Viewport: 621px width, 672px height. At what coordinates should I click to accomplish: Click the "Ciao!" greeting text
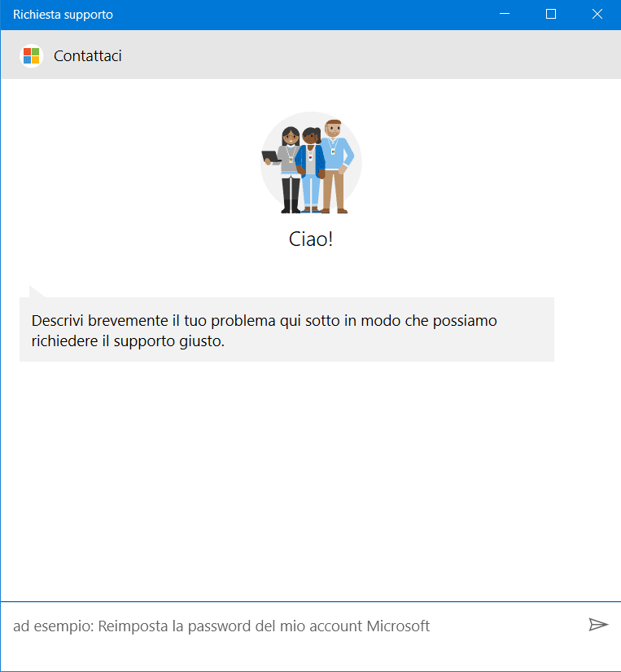pyautogui.click(x=311, y=239)
